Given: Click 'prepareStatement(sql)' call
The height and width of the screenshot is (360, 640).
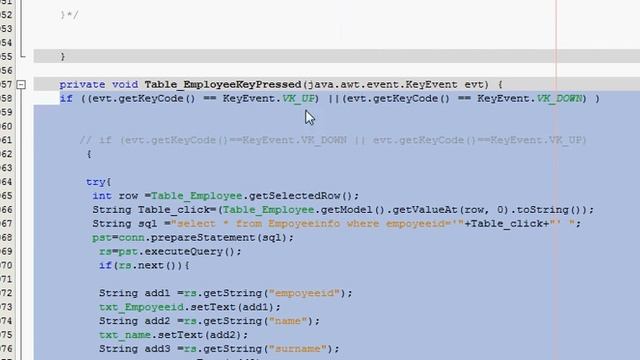Looking at the screenshot, I should pos(219,238).
